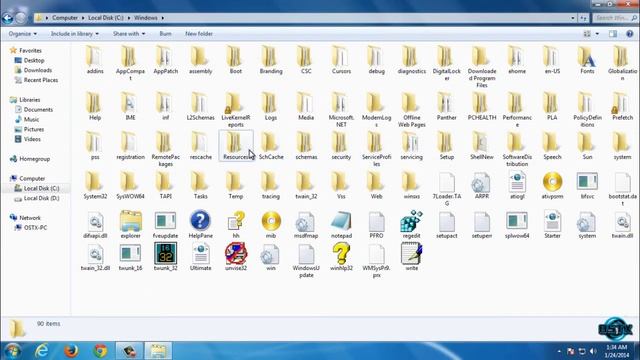Select the LiveKernelReports folder

[x=234, y=103]
